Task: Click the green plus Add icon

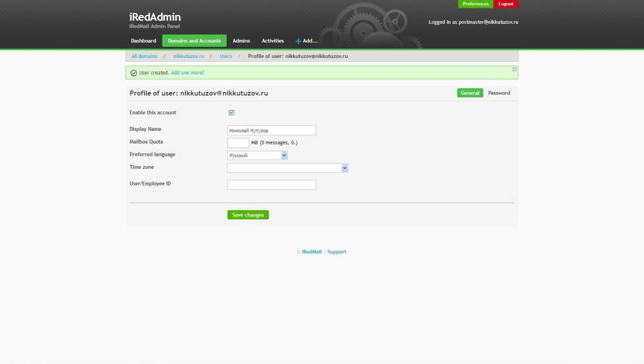Action: [298, 41]
